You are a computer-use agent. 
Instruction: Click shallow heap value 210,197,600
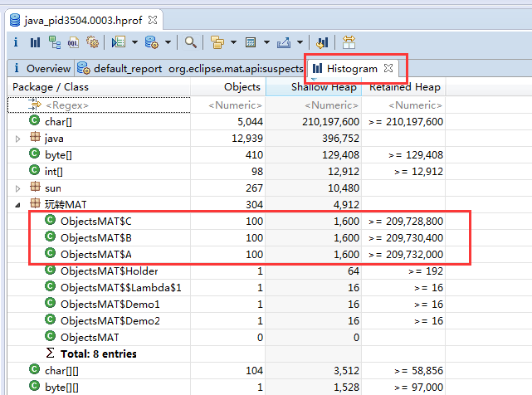[331, 121]
